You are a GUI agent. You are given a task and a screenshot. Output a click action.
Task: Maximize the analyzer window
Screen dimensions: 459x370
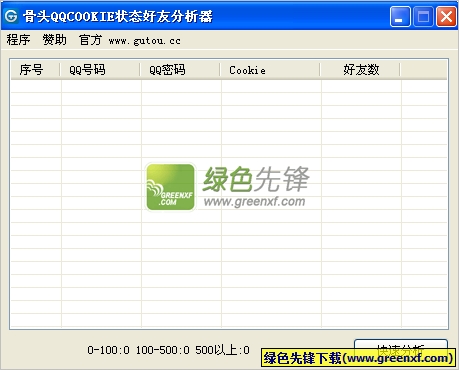(x=423, y=16)
